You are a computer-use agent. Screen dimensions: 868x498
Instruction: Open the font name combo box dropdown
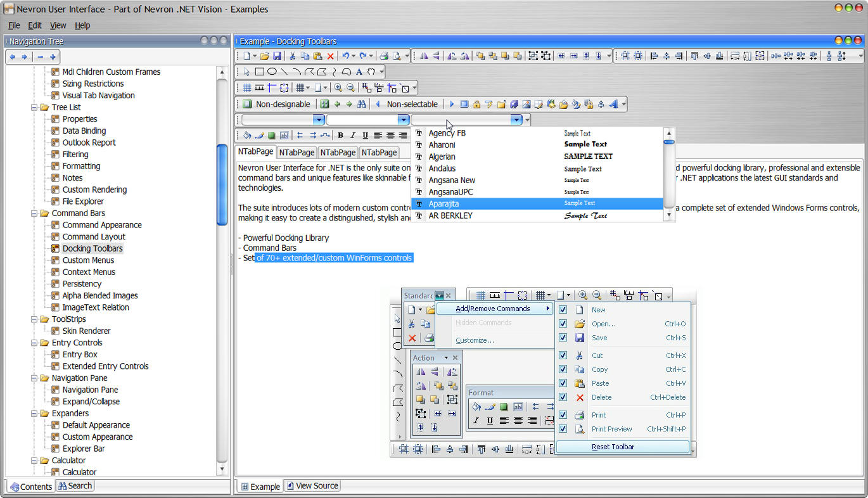point(516,120)
